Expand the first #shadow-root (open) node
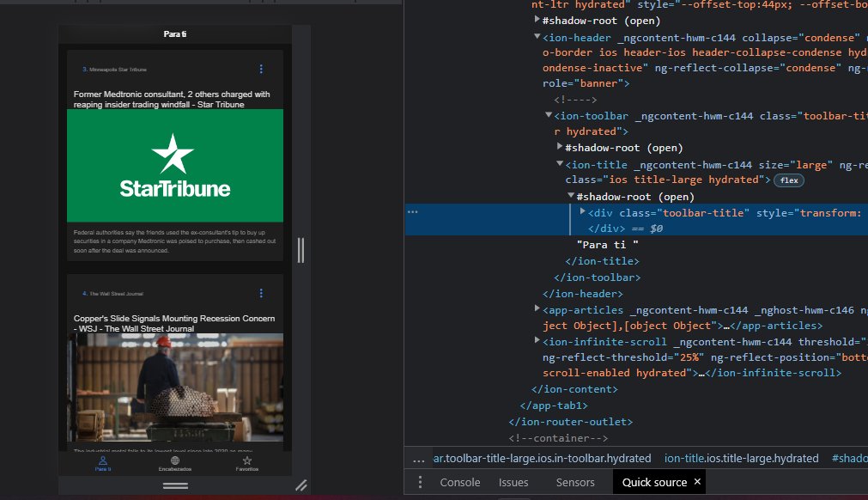 click(537, 20)
